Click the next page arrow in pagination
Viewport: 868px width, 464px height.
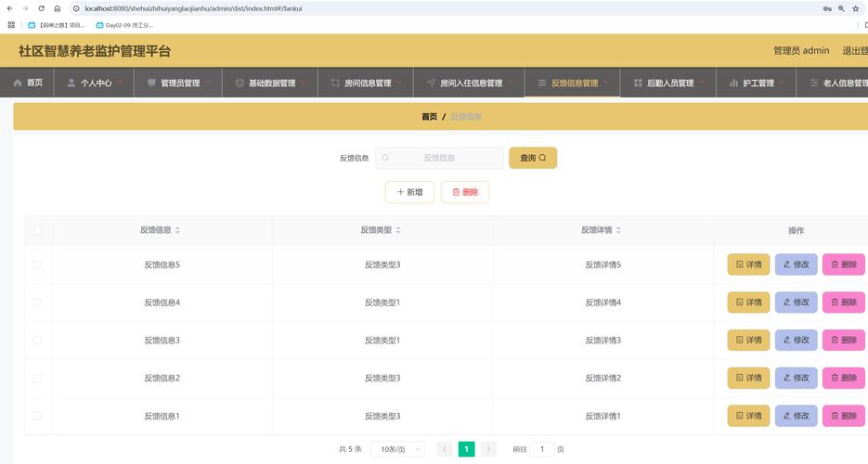pyautogui.click(x=488, y=449)
